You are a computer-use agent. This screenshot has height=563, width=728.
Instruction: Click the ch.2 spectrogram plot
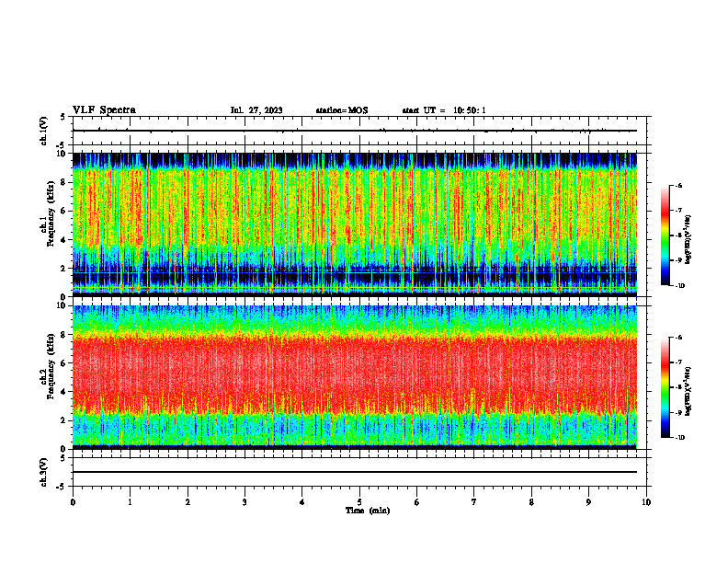(x=355, y=377)
